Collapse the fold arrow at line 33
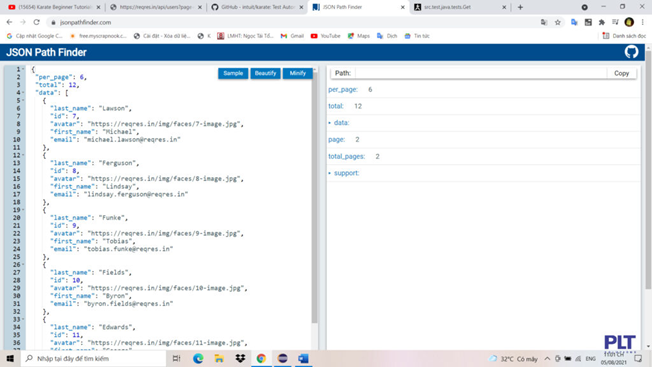The width and height of the screenshot is (652, 367). [23, 319]
